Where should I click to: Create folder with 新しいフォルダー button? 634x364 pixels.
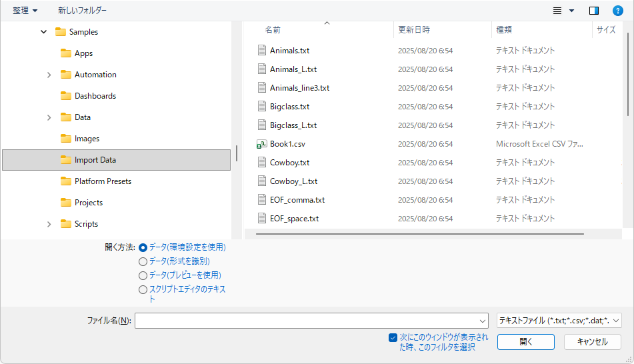(x=82, y=11)
